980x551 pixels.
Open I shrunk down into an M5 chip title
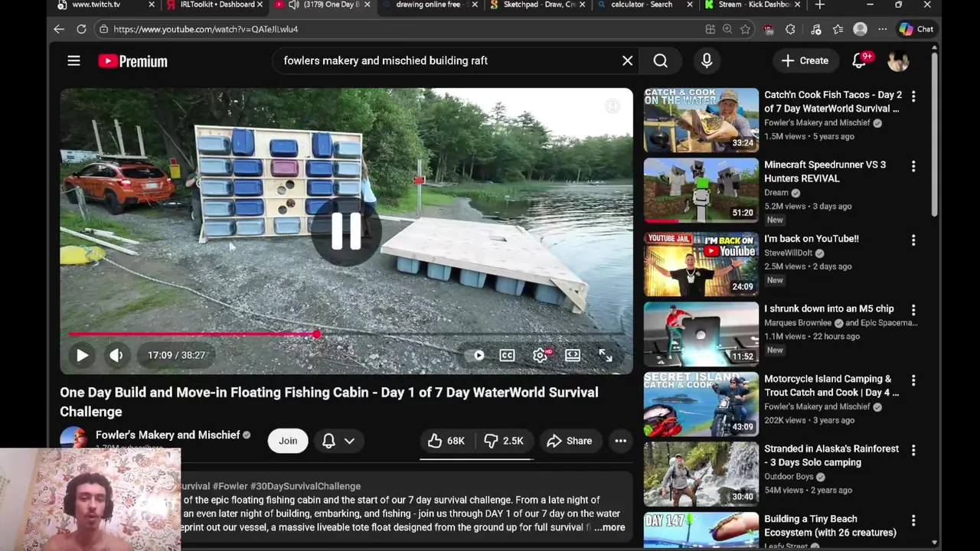point(829,308)
